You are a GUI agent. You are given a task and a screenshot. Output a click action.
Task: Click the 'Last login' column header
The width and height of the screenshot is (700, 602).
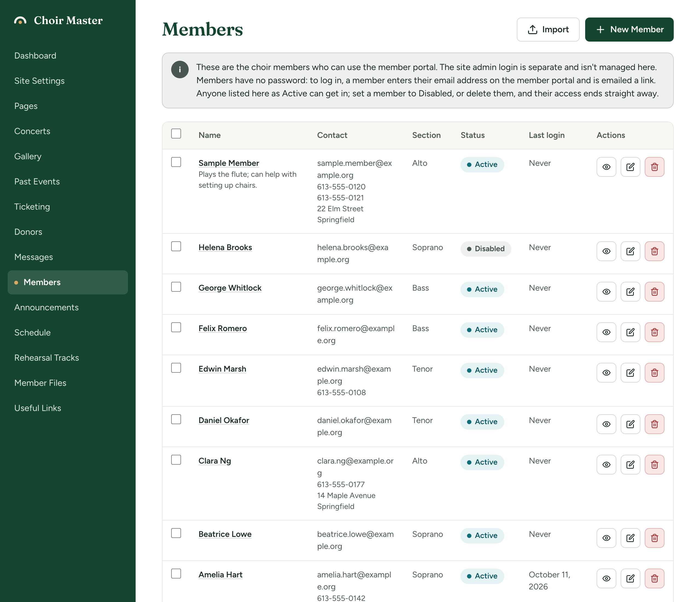[x=546, y=135]
